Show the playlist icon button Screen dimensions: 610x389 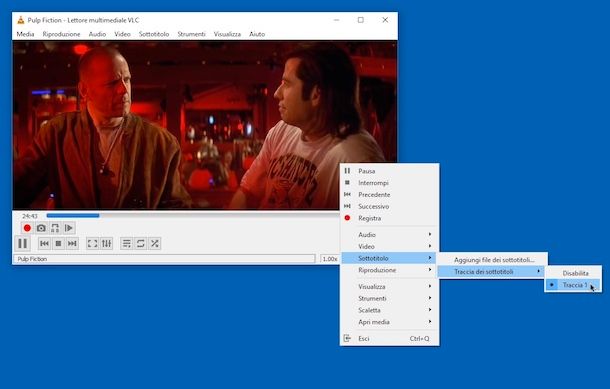(x=126, y=244)
